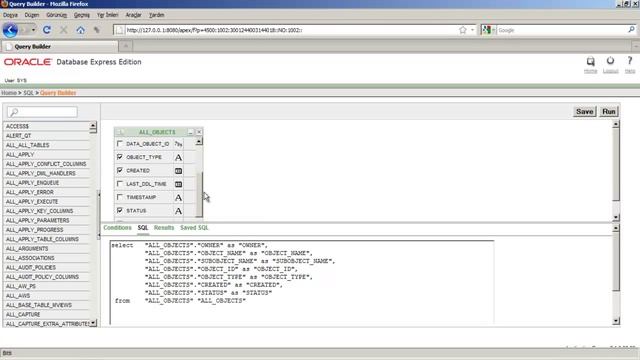Screen dimensions: 640x360
Task: Check the DATA_OBJECT_ID column checkbox
Action: tap(120, 144)
